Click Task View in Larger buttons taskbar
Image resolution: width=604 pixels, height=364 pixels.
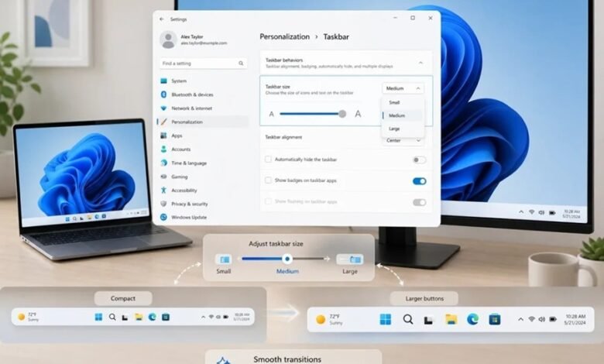428,320
